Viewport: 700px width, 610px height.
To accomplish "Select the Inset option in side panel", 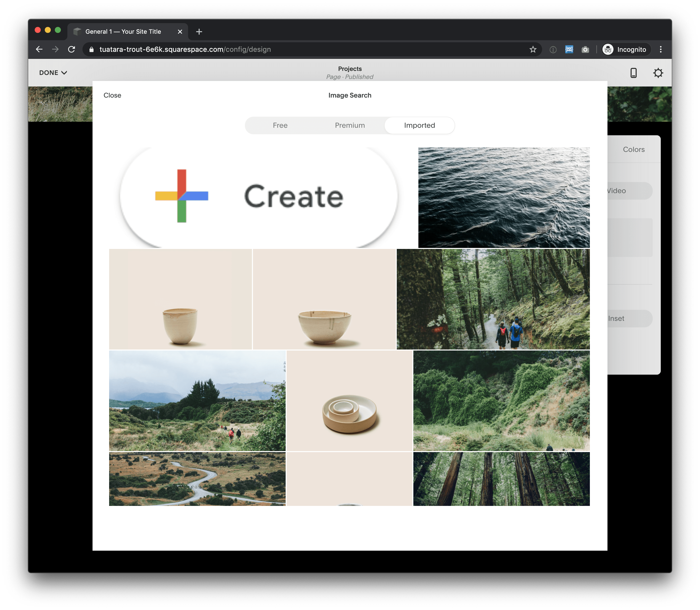I will [630, 318].
